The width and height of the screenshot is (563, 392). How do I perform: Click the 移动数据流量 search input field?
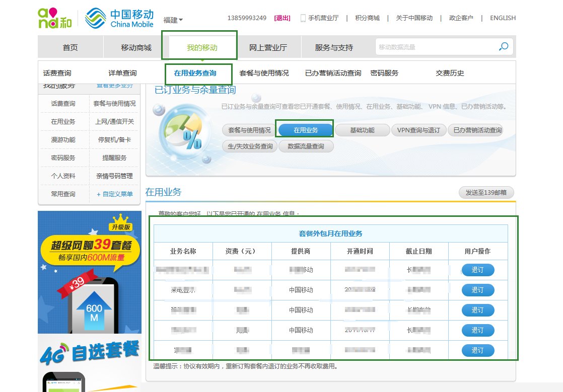[x=433, y=46]
